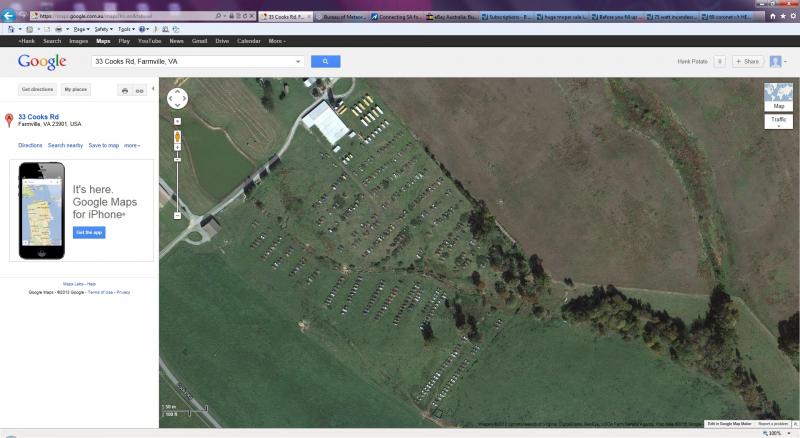Open account menu arrow beside avatar
The image size is (800, 438).
(x=785, y=62)
